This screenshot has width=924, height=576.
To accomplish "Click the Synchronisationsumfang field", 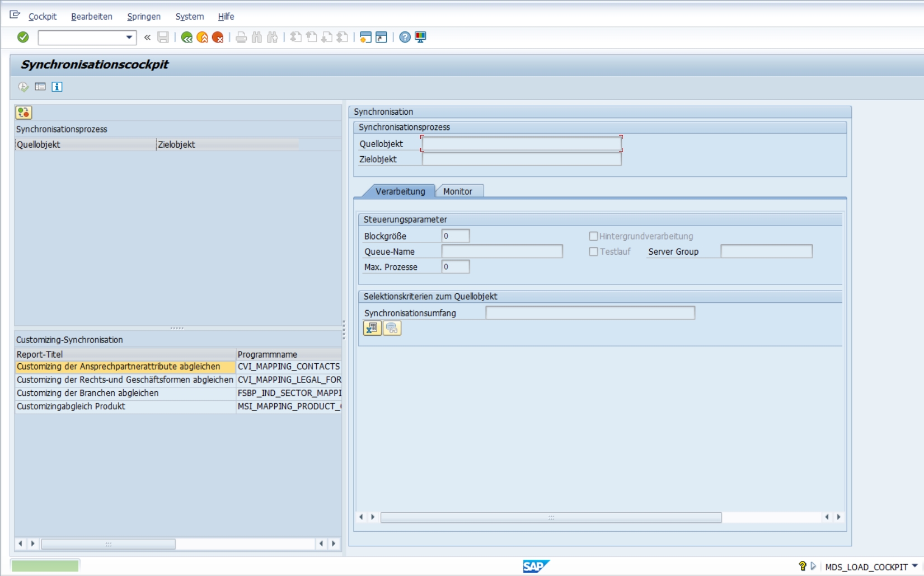I will 590,313.
